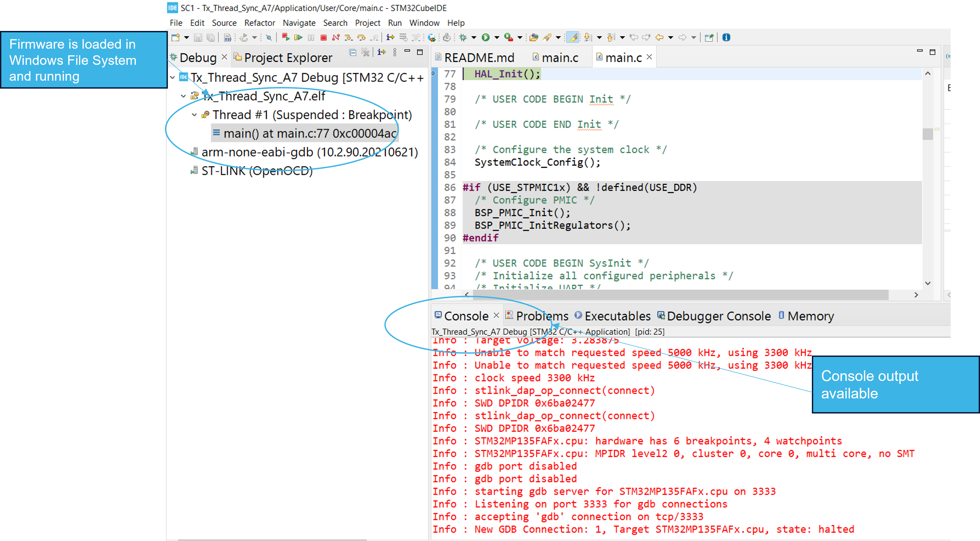Click the Back navigation arrow

pos(659,37)
